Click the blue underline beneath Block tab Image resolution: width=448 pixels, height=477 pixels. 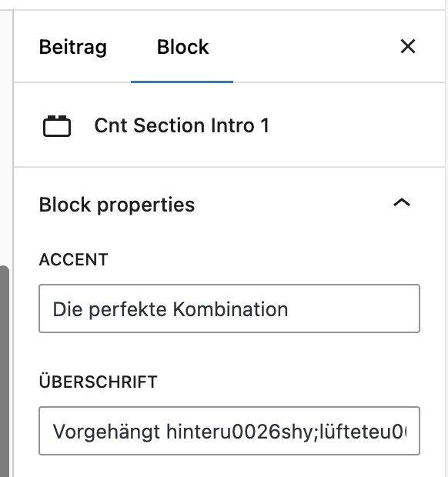(x=182, y=82)
